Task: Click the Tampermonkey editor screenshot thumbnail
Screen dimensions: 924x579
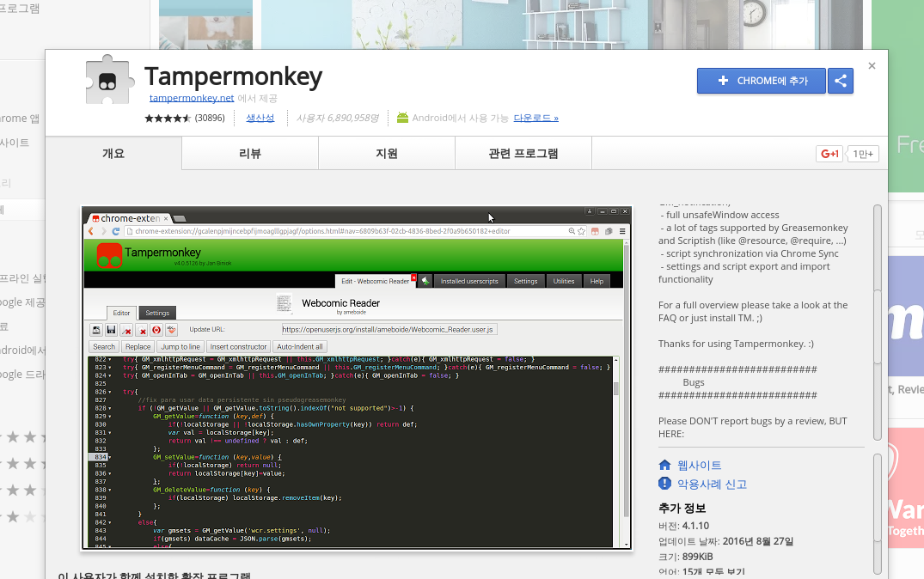Action: point(357,378)
